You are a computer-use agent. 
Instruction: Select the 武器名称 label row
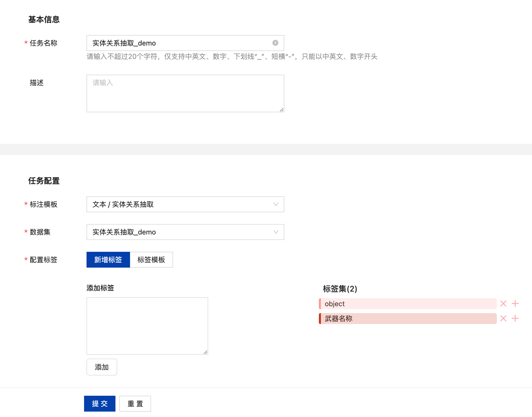coord(408,318)
